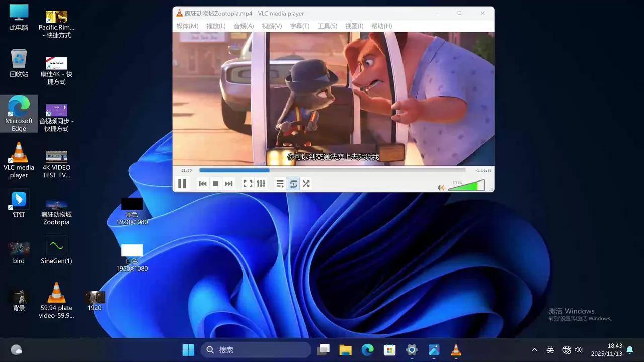
Task: Toggle random shuffle playback in VLC
Action: click(306, 184)
